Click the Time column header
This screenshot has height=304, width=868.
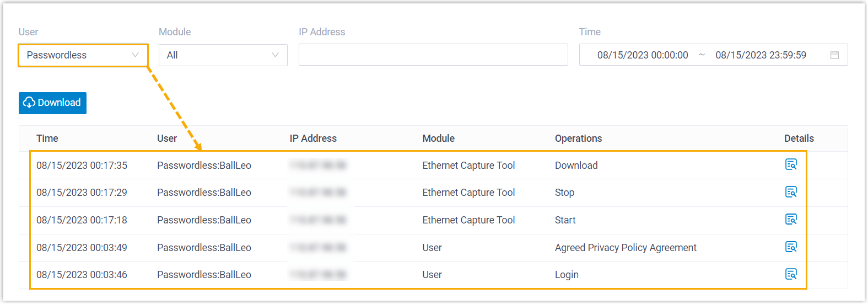pyautogui.click(x=47, y=138)
